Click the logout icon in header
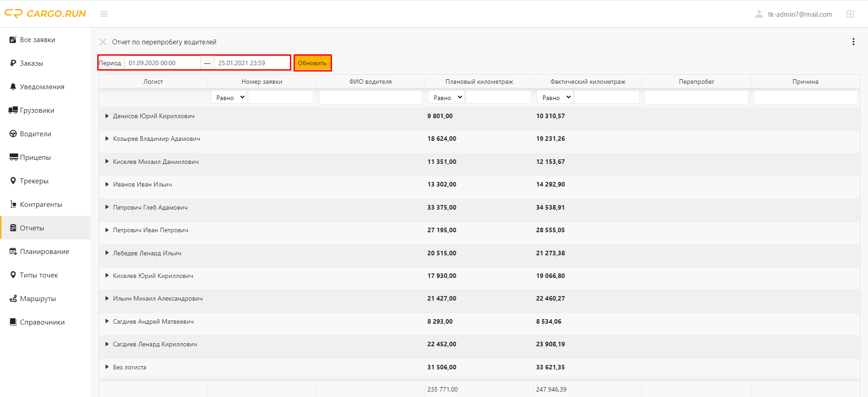 [x=850, y=14]
